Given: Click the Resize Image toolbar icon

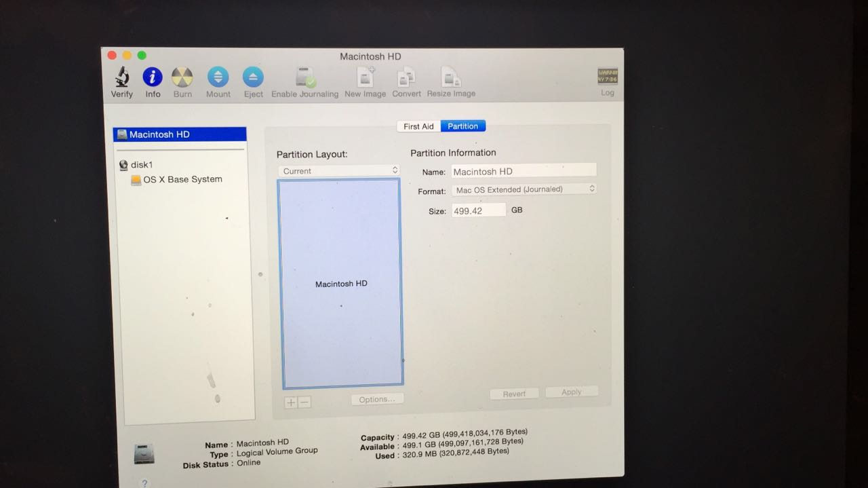Looking at the screenshot, I should click(450, 78).
